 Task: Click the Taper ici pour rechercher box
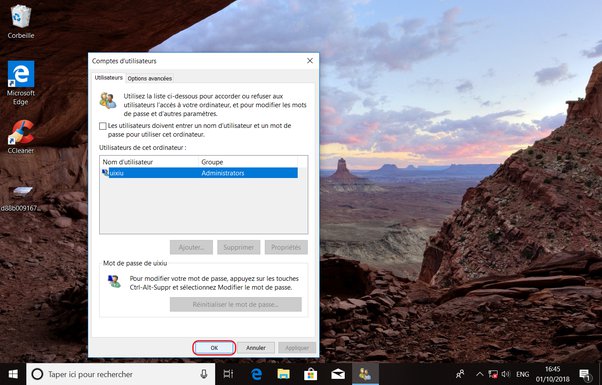(121, 374)
